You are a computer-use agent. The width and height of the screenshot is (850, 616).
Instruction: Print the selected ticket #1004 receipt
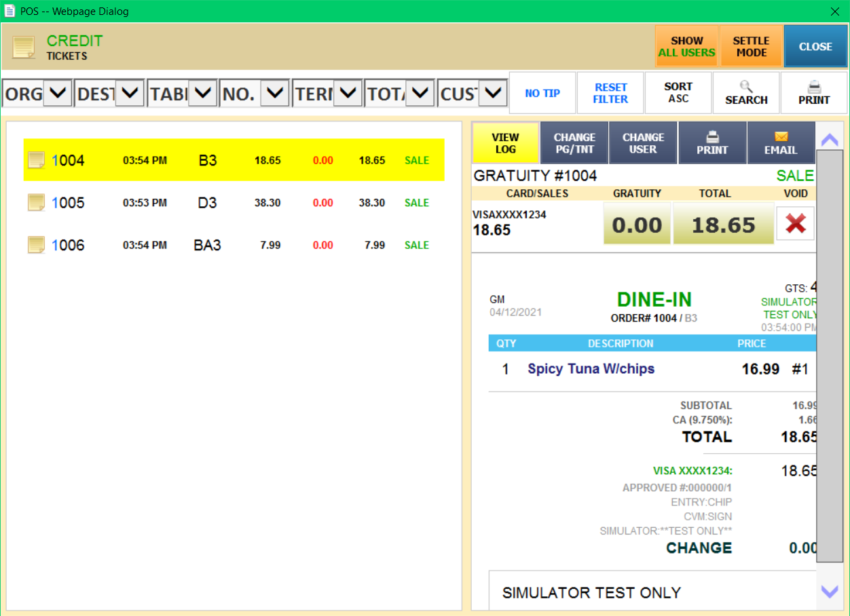click(712, 143)
